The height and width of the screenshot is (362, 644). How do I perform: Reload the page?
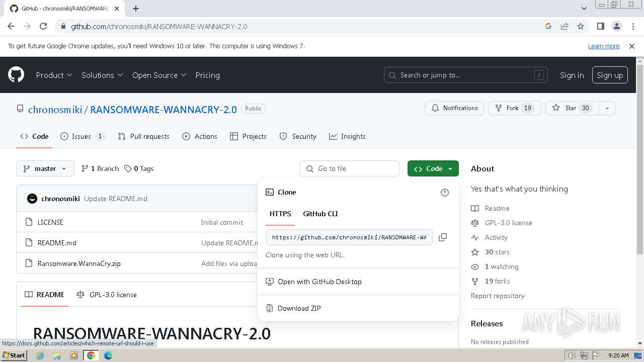pos(43,26)
